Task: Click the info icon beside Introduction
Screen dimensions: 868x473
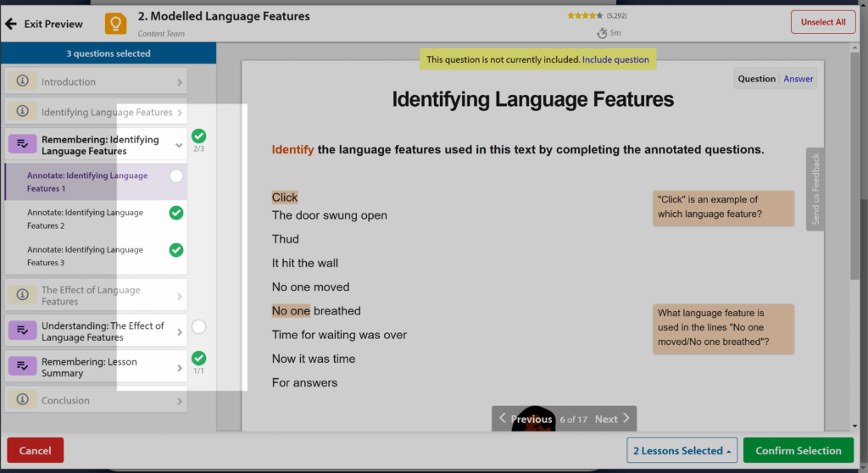Action: 23,81
